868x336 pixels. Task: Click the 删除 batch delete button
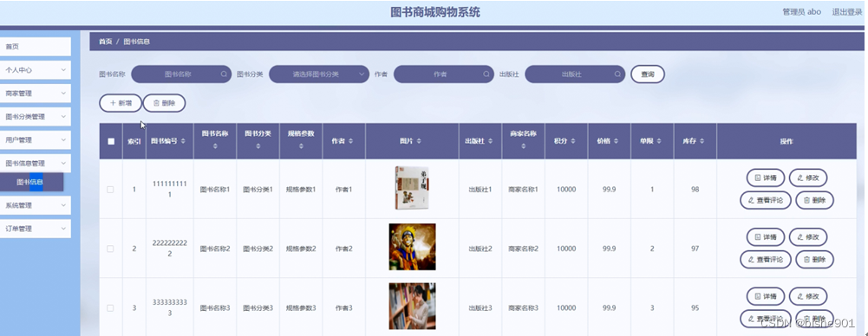coord(164,103)
